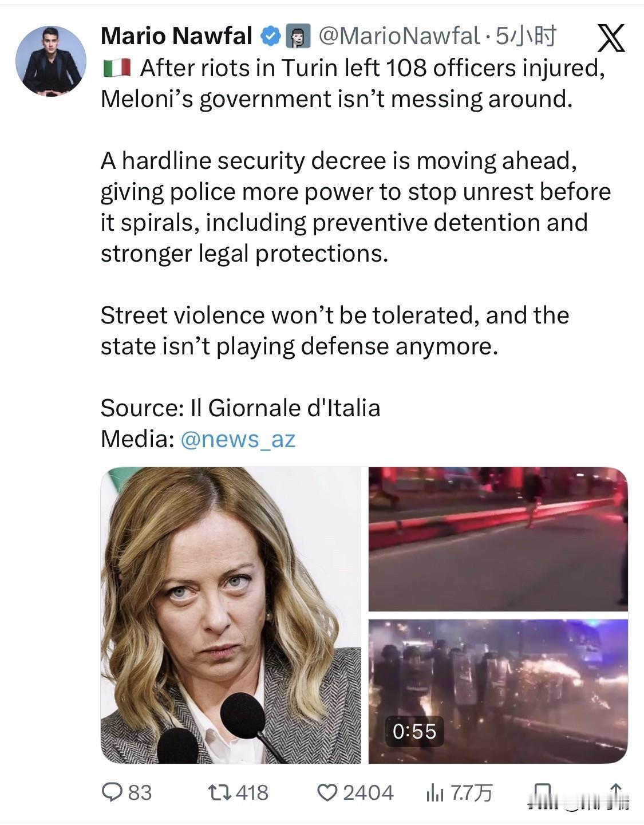
Task: Open the woman's portrait photo
Action: pos(231,615)
